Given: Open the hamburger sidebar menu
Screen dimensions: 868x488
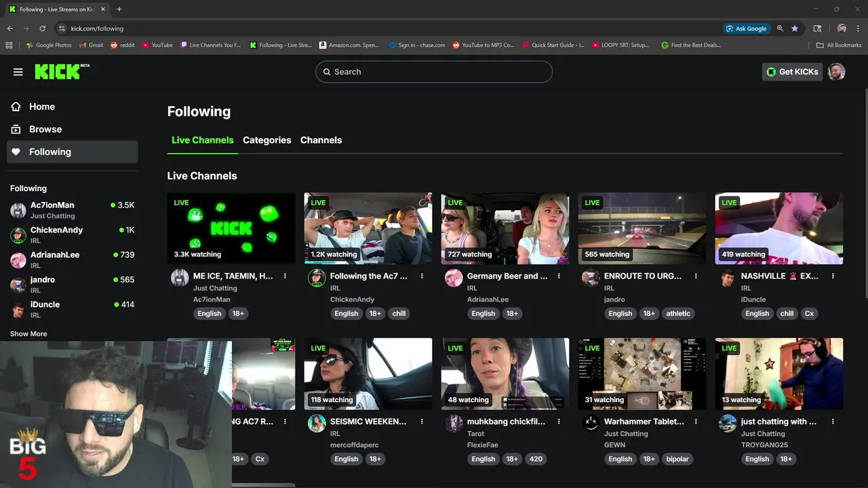Looking at the screenshot, I should pyautogui.click(x=18, y=72).
